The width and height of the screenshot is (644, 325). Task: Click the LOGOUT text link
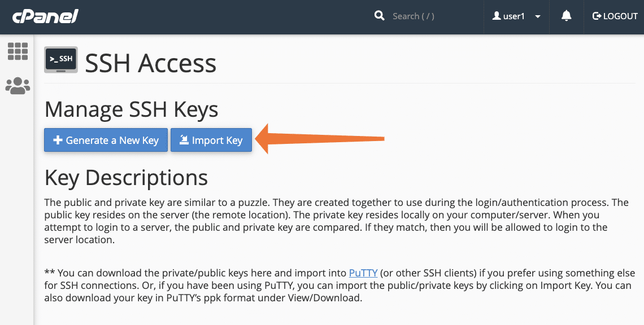(x=620, y=16)
